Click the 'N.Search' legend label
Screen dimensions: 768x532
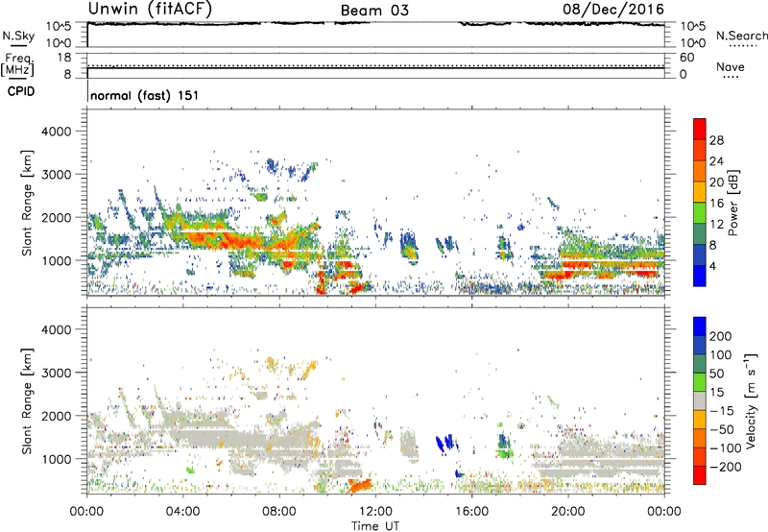click(741, 36)
